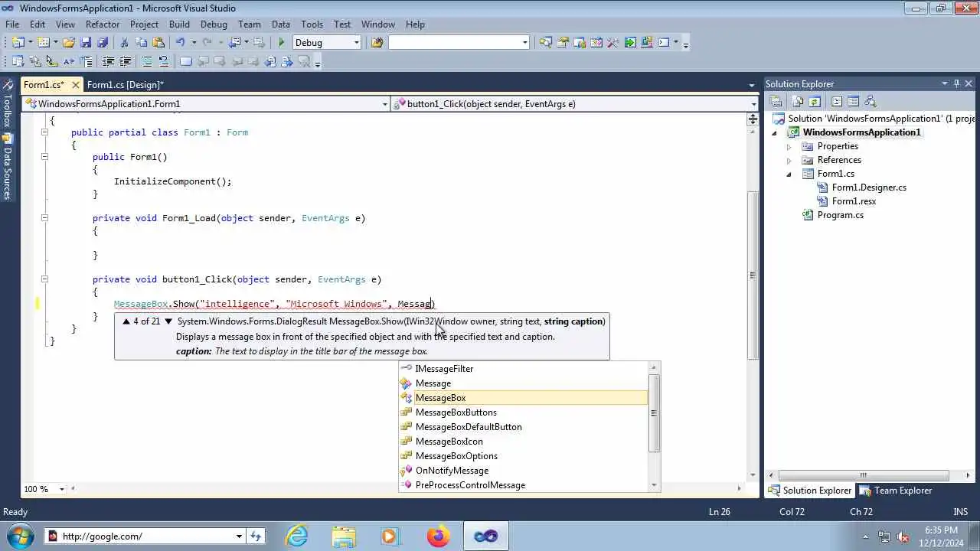The height and width of the screenshot is (551, 980).
Task: Collapse the WindowsFormsApplication1 project node
Action: tap(774, 132)
